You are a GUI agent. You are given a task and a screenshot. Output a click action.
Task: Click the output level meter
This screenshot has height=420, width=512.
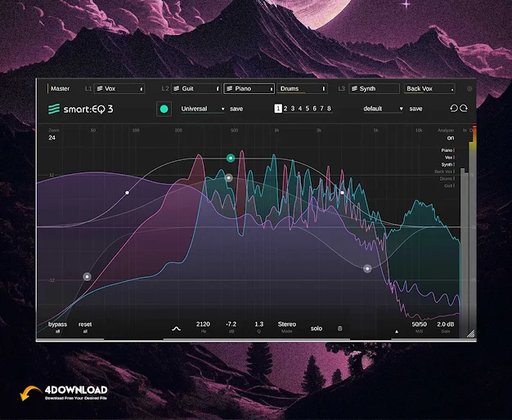pos(471,229)
